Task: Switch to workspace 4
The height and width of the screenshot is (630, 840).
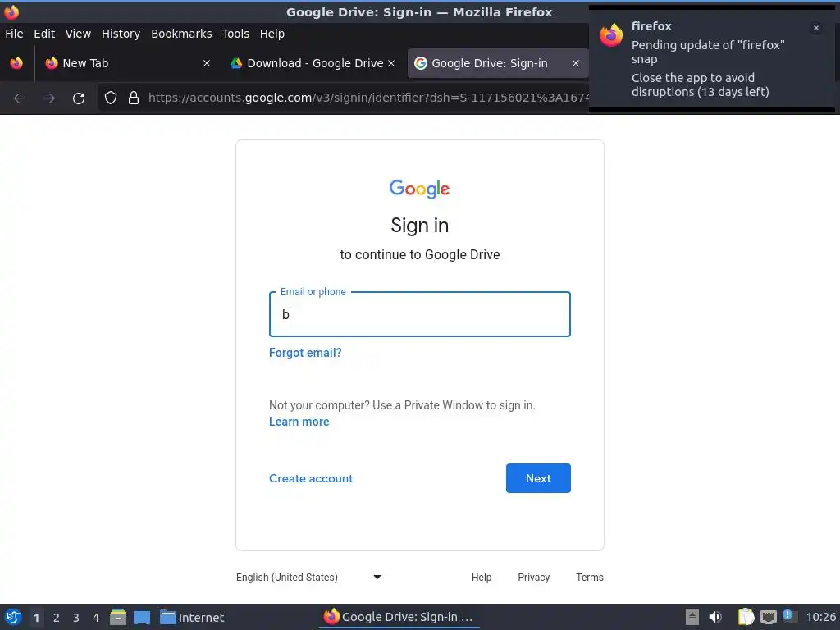Action: click(96, 618)
